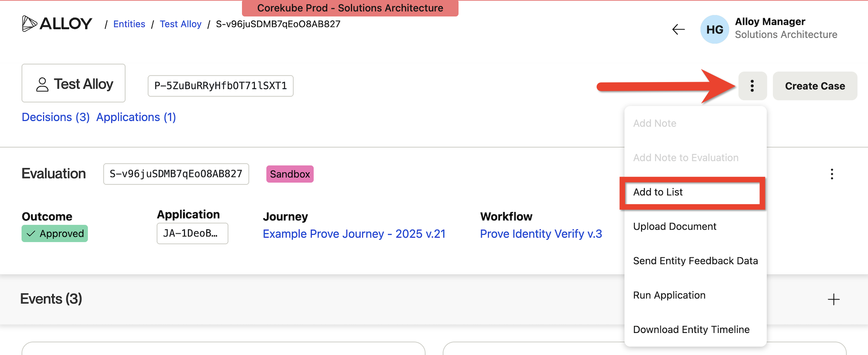Click the Alloy logo

57,24
